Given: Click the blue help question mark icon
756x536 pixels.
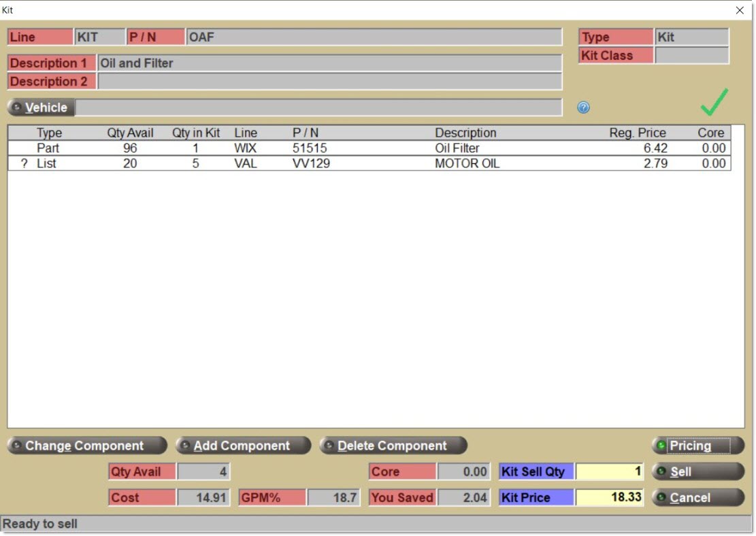Looking at the screenshot, I should [x=583, y=107].
